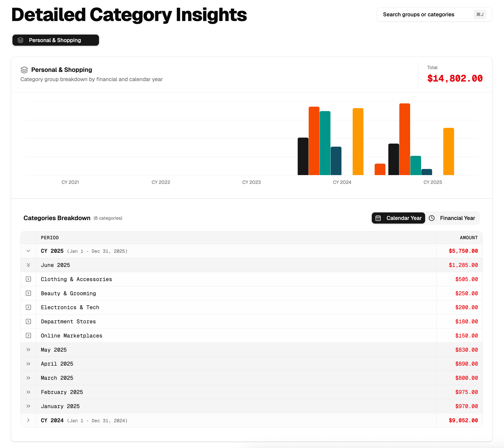
Task: Click the stack icon beside the Personal & Shopping card title
Action: click(x=24, y=70)
